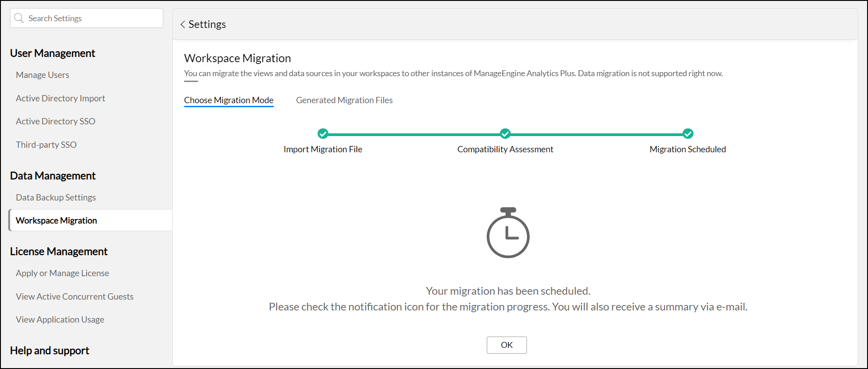Open Data Backup Settings
This screenshot has width=868, height=369.
point(56,197)
